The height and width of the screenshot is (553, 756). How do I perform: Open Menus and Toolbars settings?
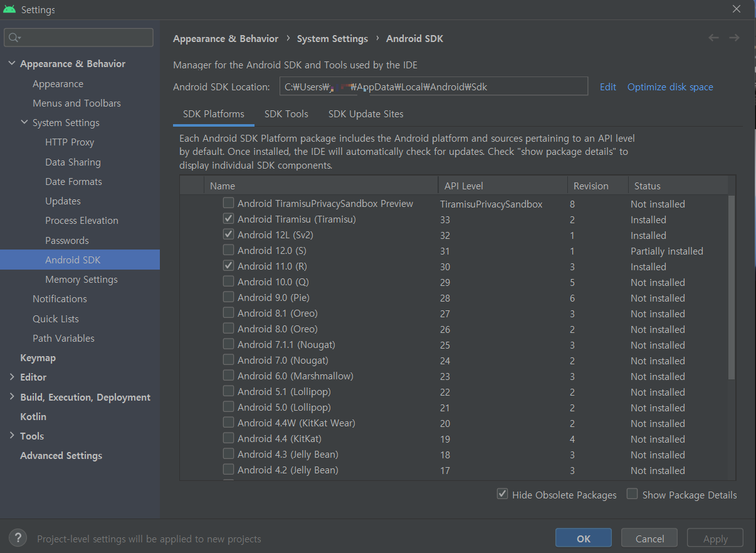point(76,103)
